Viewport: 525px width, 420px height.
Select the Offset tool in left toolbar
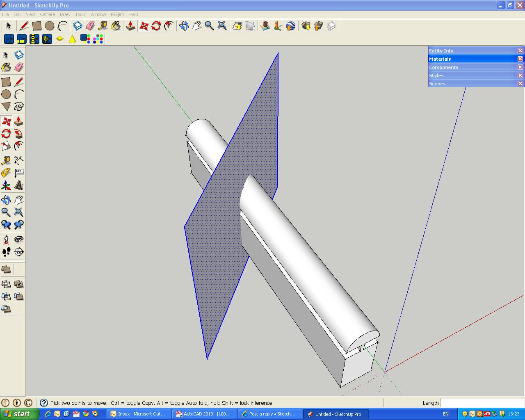coord(19,146)
